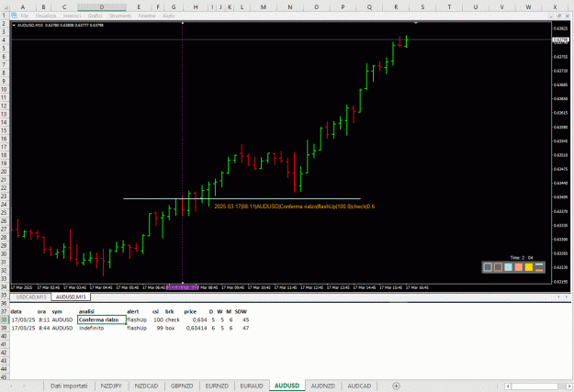Click the 'Time: 2 : 04' label
Viewport: 574px width, 392px height.
522,258
